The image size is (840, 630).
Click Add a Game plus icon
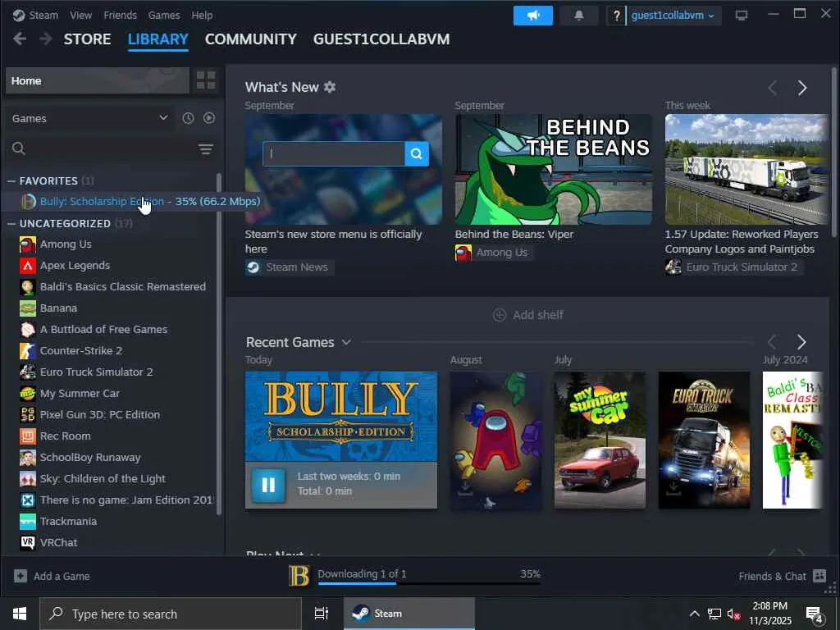coord(21,576)
